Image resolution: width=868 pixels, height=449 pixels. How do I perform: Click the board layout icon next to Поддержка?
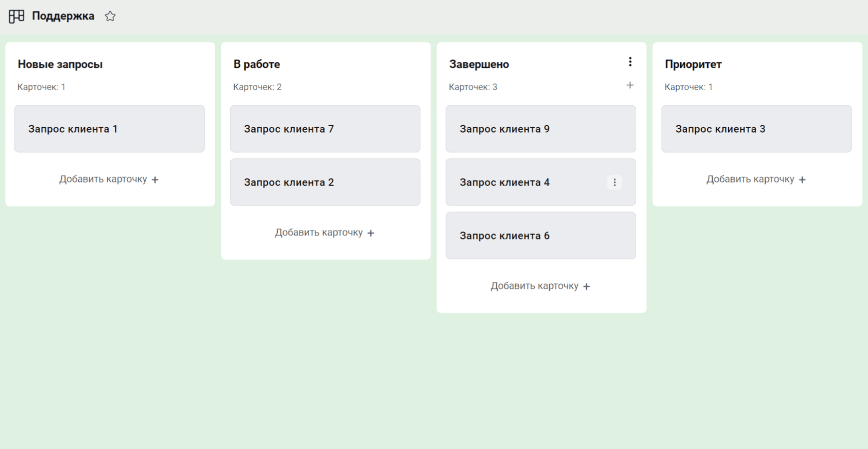[16, 16]
